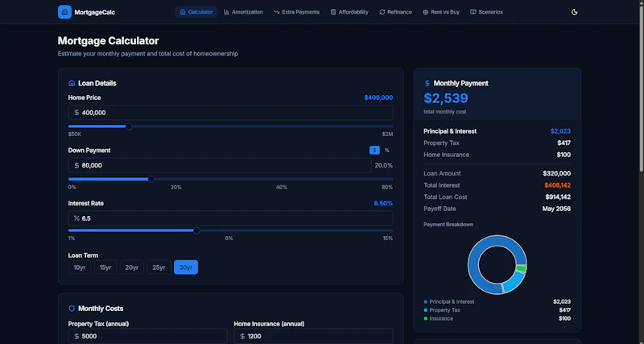
Task: Click the Down Payment input field
Action: [x=220, y=166]
